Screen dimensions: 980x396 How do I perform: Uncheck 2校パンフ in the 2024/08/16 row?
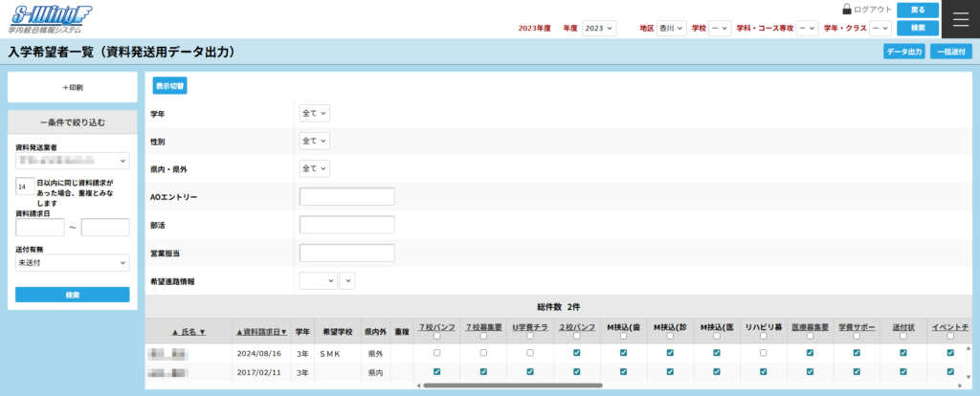(576, 353)
